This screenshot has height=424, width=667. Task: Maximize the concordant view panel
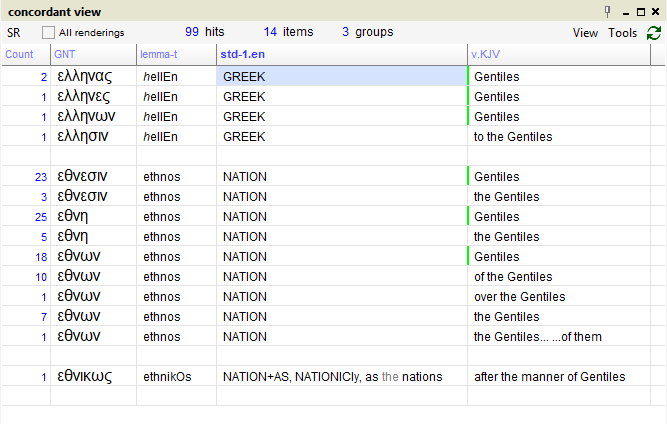point(640,12)
